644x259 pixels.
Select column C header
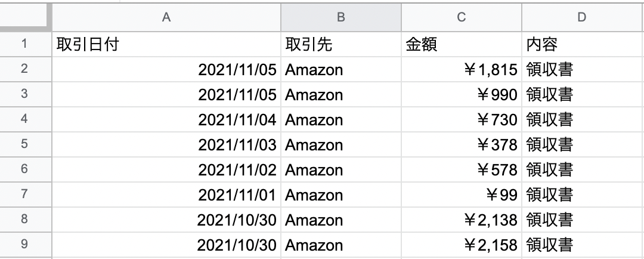tap(461, 18)
